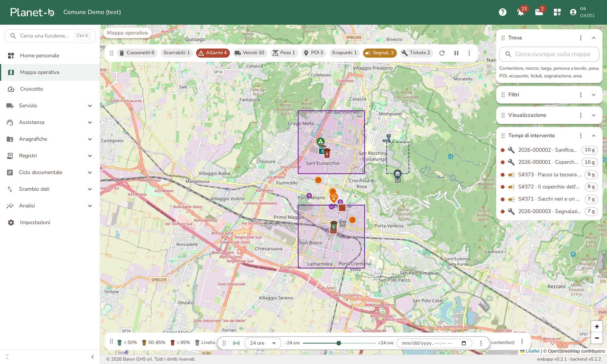Open layer toolbar more options menu
Image resolution: width=607 pixels, height=364 pixels.
click(x=469, y=53)
